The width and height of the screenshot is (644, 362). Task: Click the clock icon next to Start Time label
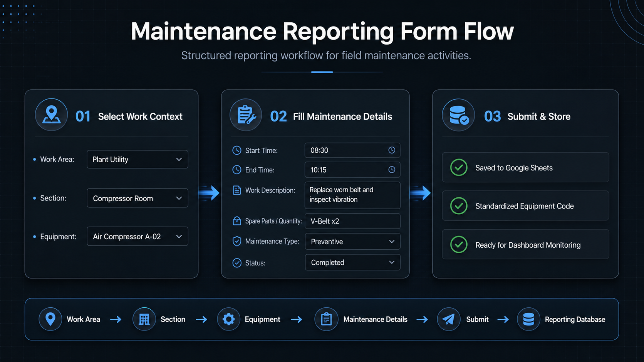tap(237, 150)
